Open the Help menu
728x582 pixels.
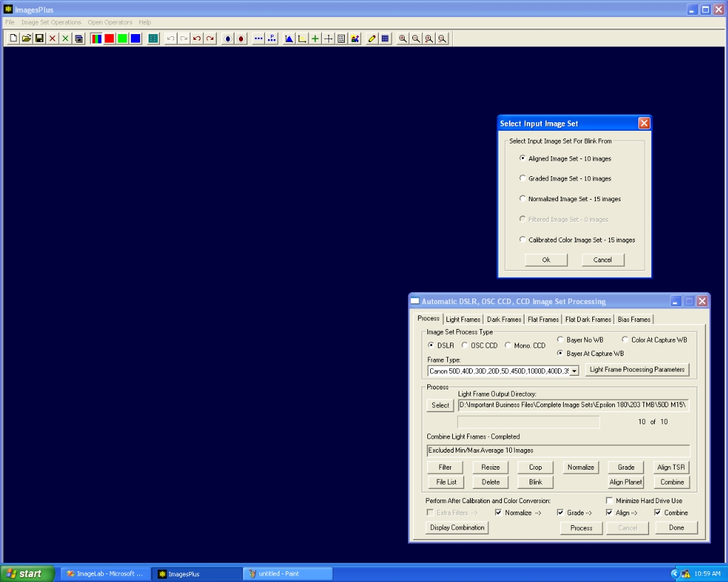145,22
